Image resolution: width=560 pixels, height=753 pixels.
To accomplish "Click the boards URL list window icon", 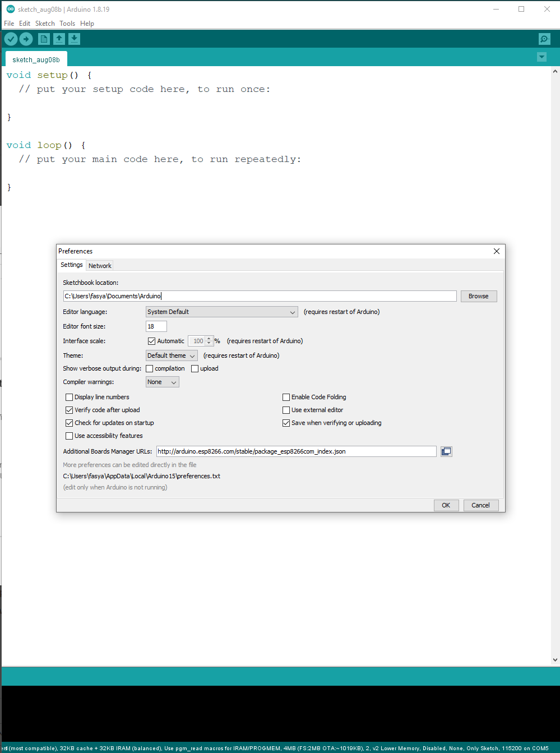I will (x=446, y=451).
